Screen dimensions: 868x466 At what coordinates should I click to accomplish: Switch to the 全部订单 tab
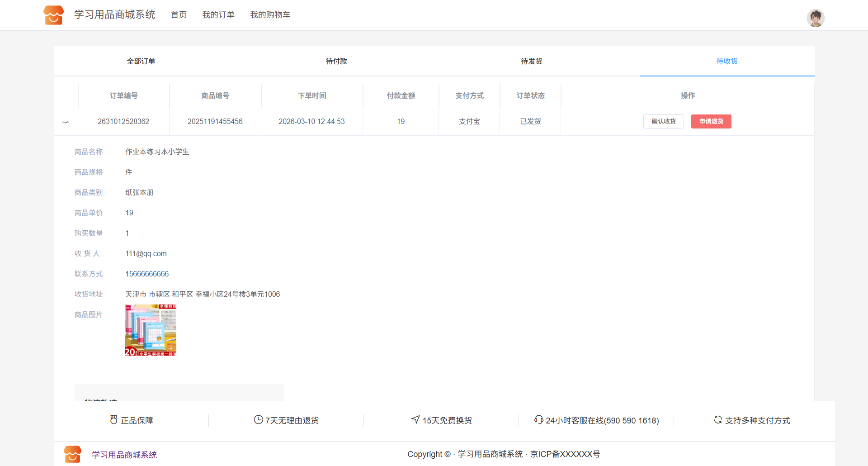click(x=141, y=61)
